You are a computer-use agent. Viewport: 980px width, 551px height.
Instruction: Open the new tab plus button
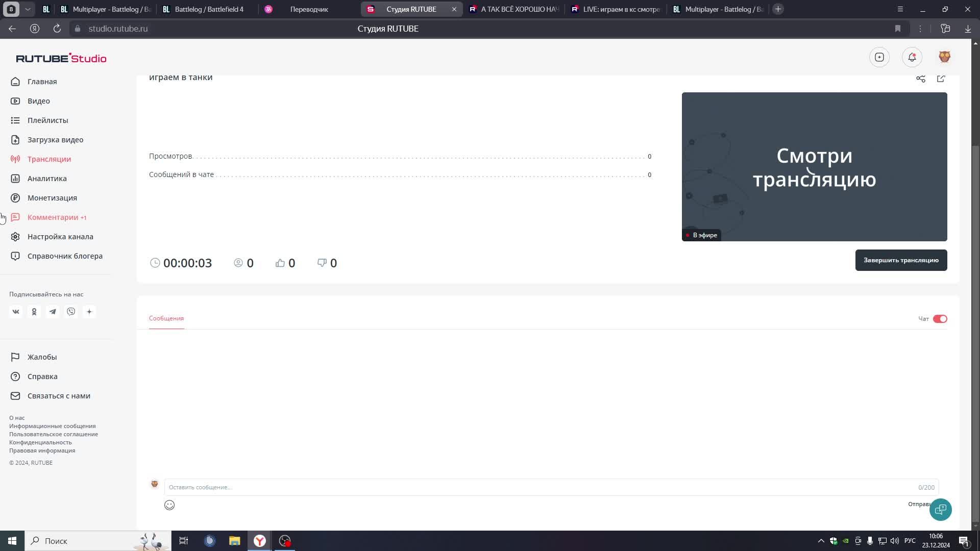778,9
